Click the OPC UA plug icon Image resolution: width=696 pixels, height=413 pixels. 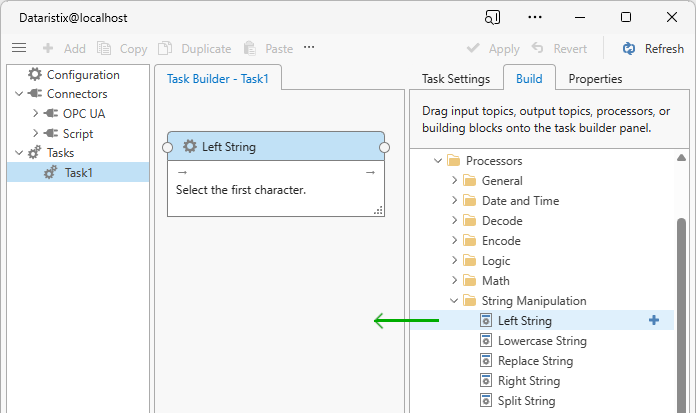[51, 113]
